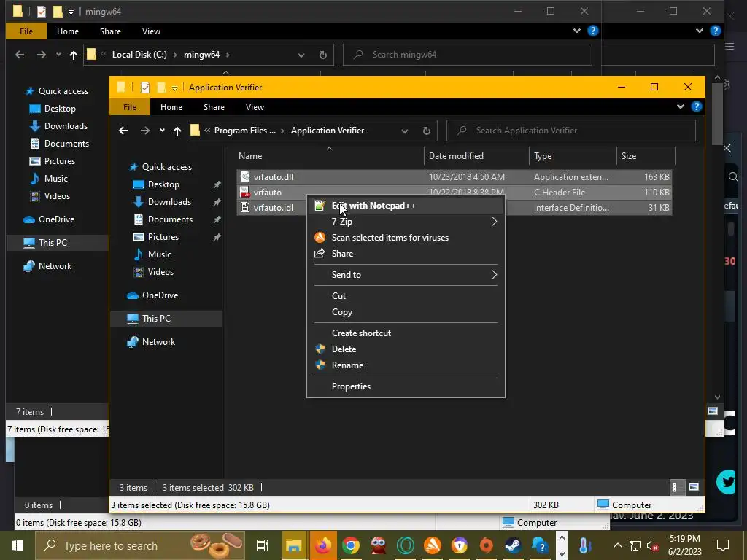Screen dimensions: 747x560
Task: Choose Edit with Notepad++ in context menu
Action: (x=406, y=206)
